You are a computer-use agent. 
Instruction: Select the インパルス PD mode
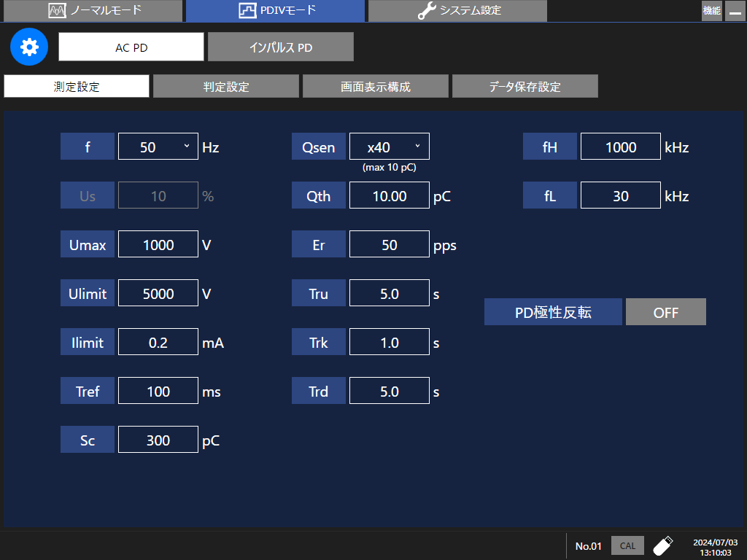280,47
